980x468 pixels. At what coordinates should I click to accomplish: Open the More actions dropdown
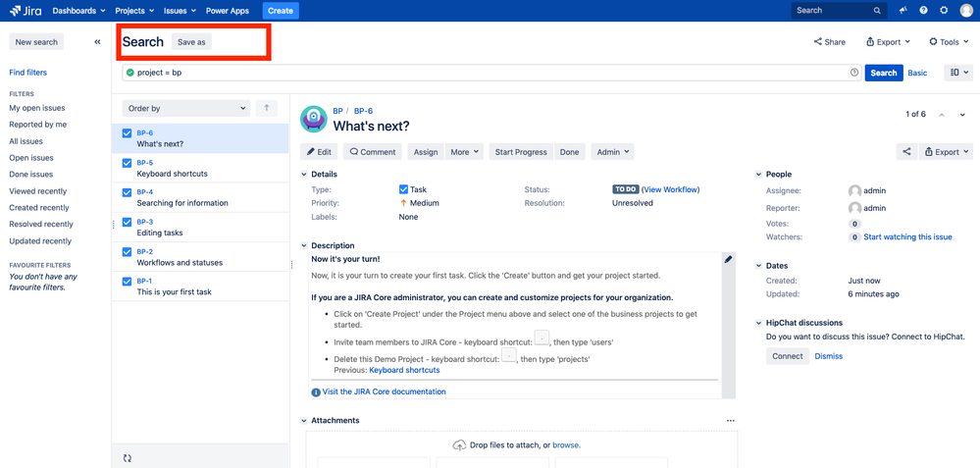coord(464,152)
